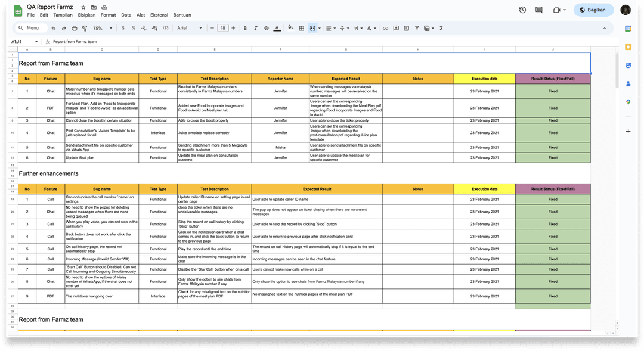Start a Meet video call
Screen dimensions: 644x351
coord(557,10)
